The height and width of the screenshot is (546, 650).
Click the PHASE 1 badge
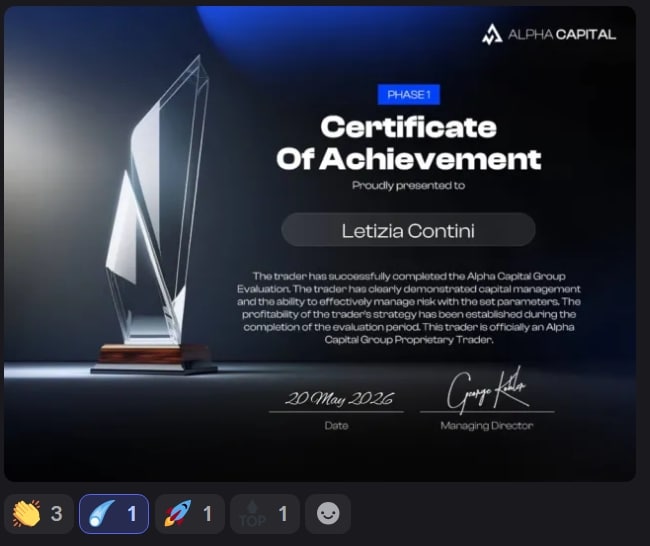click(409, 95)
